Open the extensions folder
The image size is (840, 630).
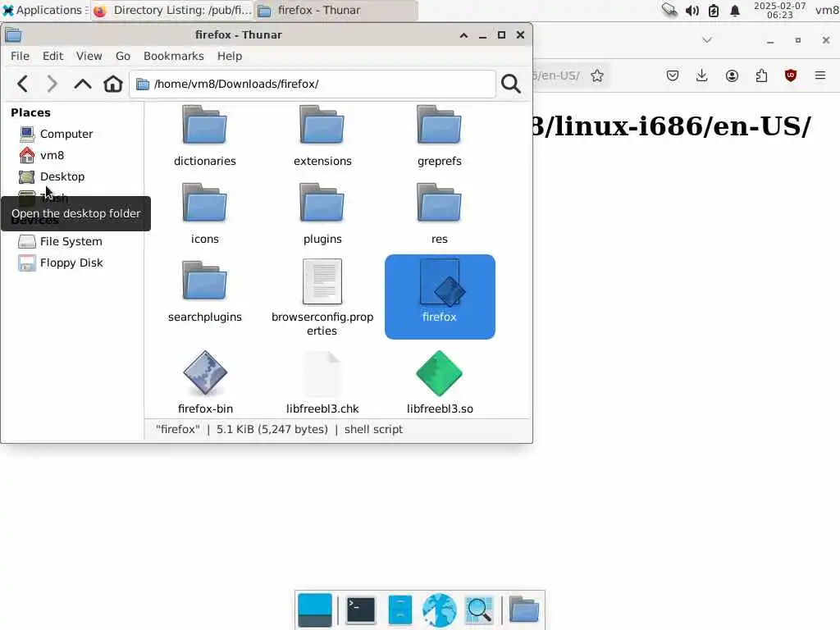(322, 136)
